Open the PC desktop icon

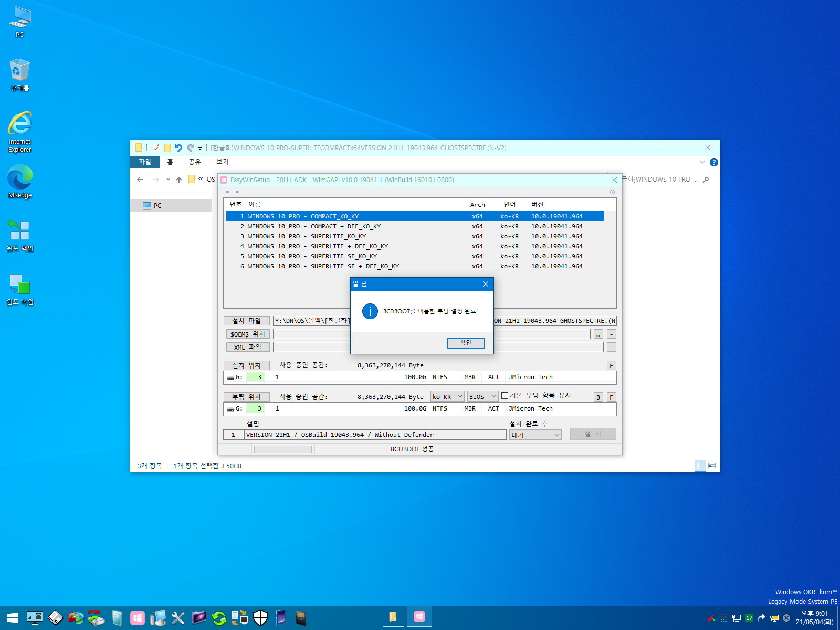(20, 22)
